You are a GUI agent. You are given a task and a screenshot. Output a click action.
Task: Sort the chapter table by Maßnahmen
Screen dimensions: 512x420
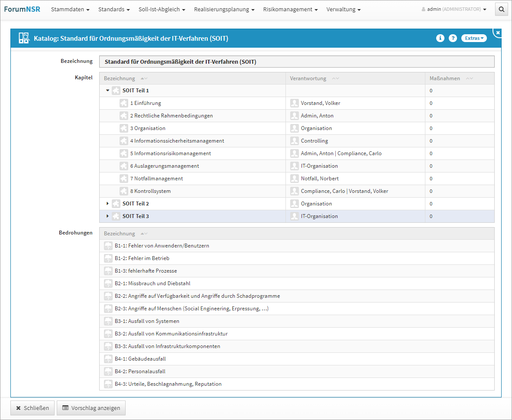(x=469, y=78)
